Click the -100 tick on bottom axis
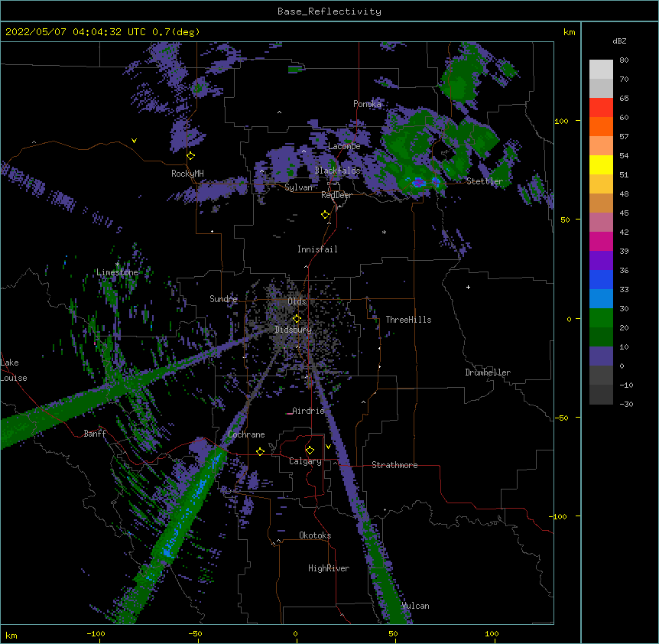The image size is (659, 644). pos(96,633)
